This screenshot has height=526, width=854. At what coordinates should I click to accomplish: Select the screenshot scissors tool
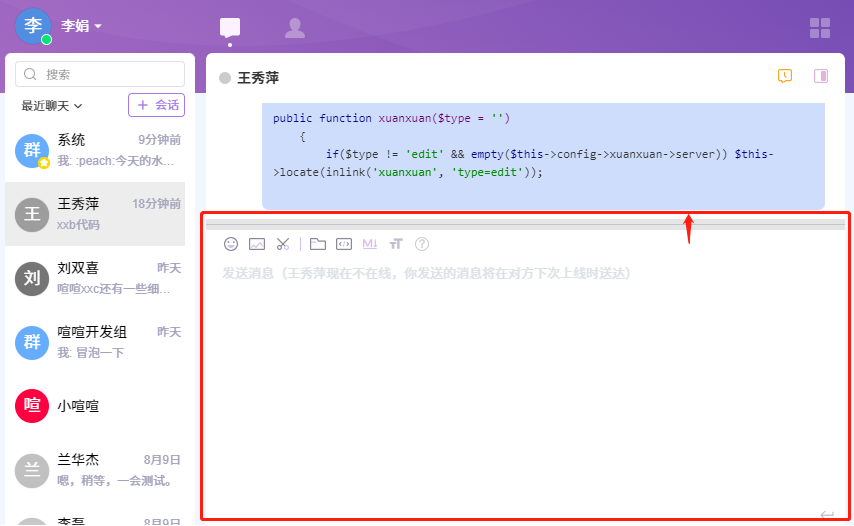tap(283, 244)
